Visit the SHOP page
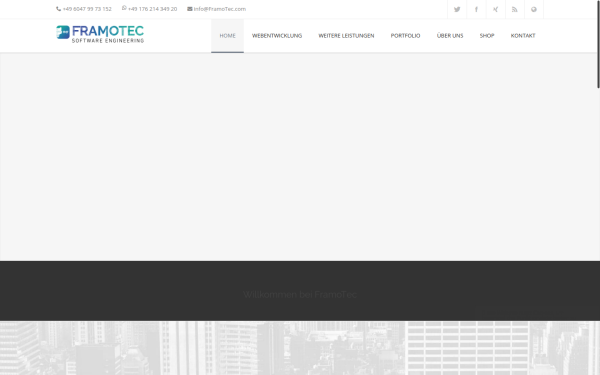The height and width of the screenshot is (375, 600). [487, 36]
